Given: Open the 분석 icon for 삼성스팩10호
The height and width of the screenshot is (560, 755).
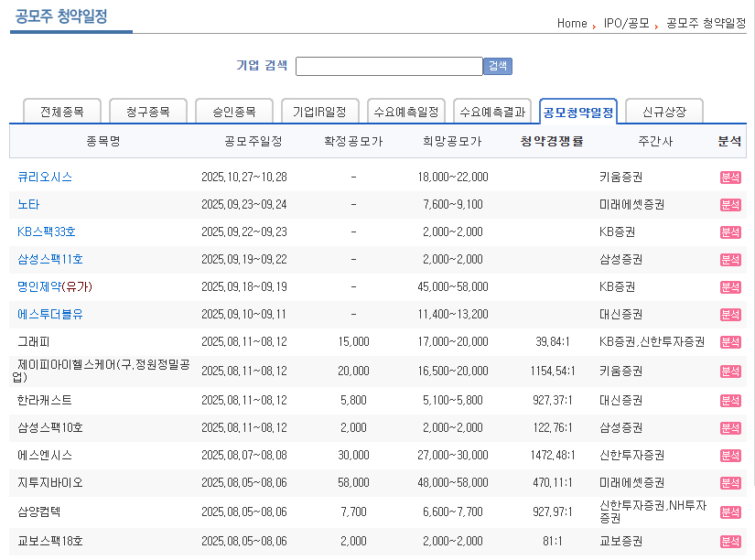Looking at the screenshot, I should [x=730, y=428].
